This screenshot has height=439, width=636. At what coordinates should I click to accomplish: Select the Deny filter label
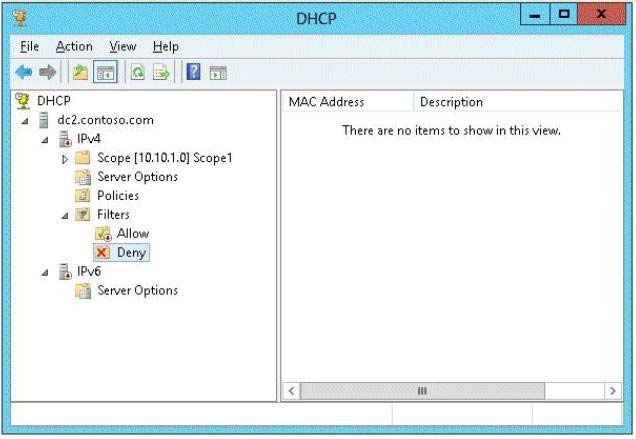(x=131, y=252)
